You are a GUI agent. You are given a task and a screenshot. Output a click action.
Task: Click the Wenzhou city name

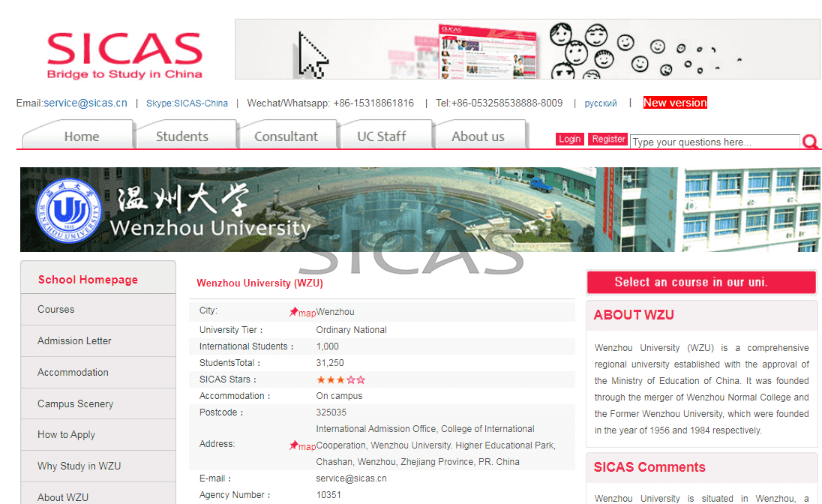(335, 312)
